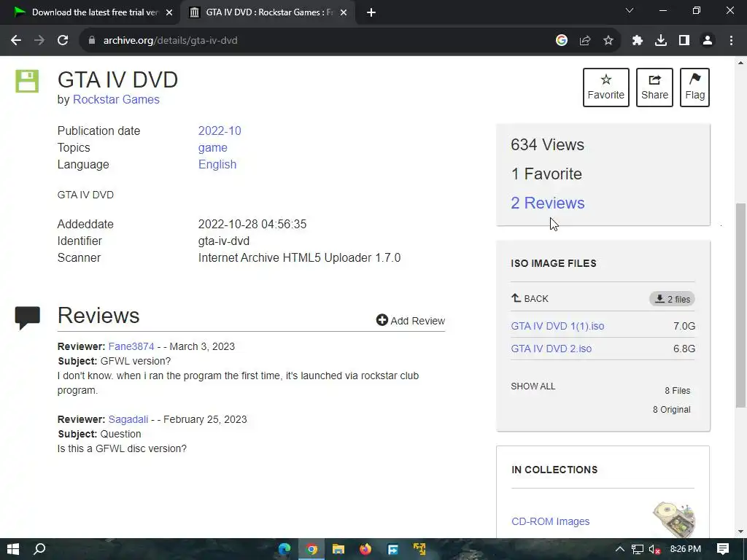Download the 2 files bundle
This screenshot has width=747, height=560.
point(672,299)
